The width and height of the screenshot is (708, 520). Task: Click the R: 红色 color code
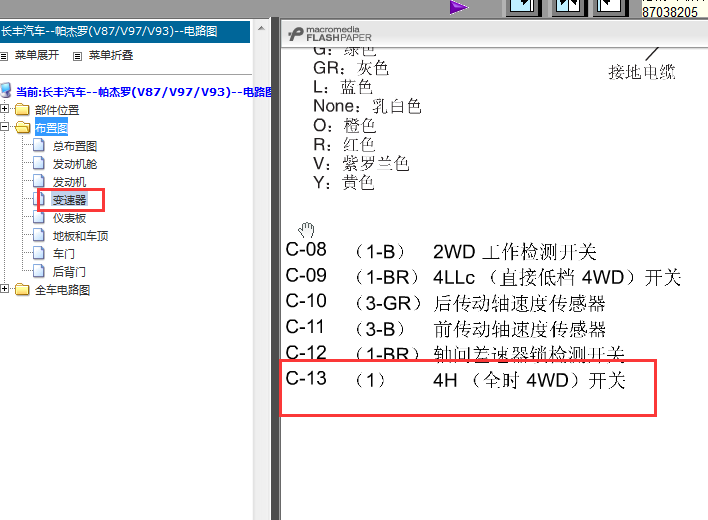pyautogui.click(x=344, y=144)
